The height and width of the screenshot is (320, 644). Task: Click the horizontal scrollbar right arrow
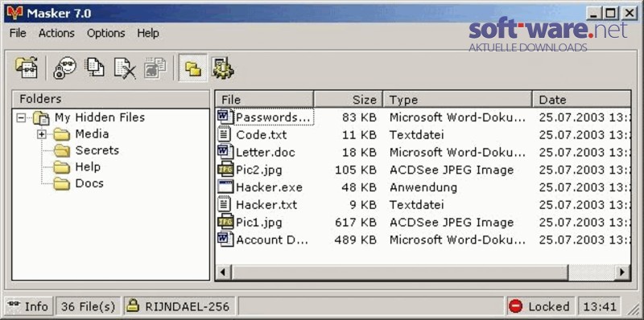click(x=622, y=273)
